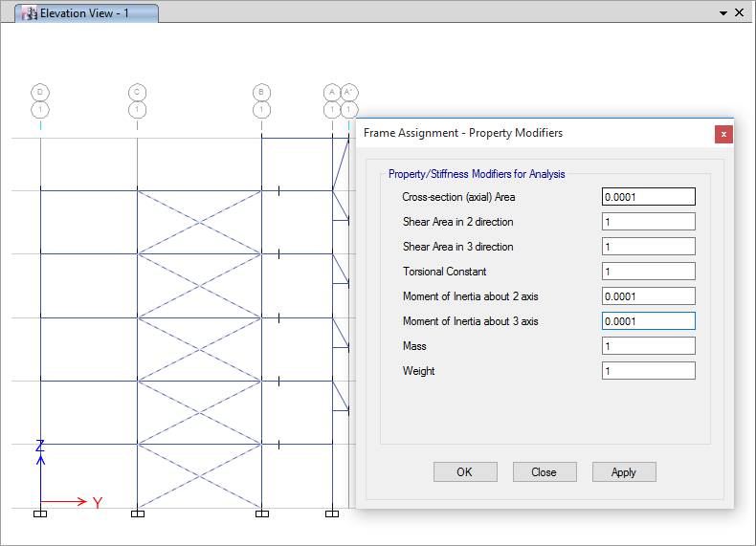This screenshot has width=756, height=546.
Task: Click the Weight modifier field
Action: point(648,371)
